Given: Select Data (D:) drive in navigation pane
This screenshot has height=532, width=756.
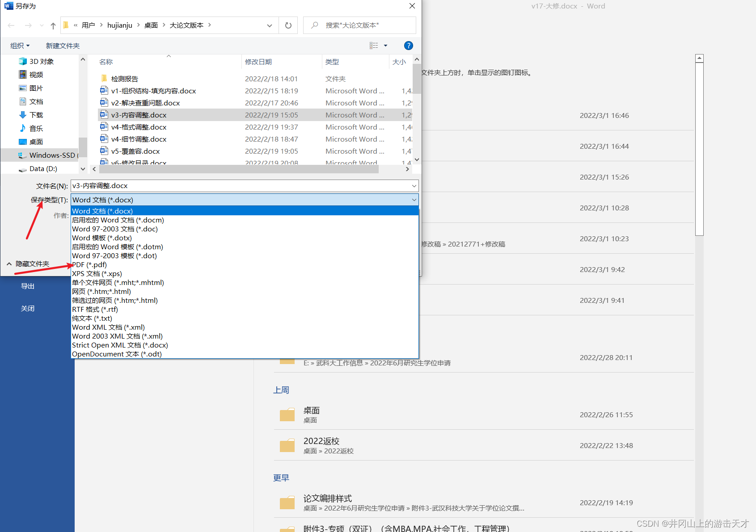Looking at the screenshot, I should pos(38,168).
